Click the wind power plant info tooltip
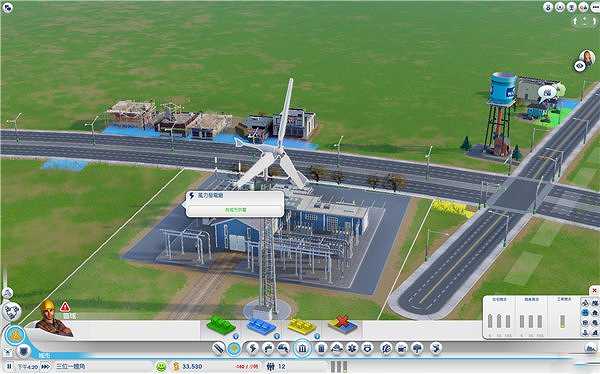The width and height of the screenshot is (600, 374). coord(235,204)
